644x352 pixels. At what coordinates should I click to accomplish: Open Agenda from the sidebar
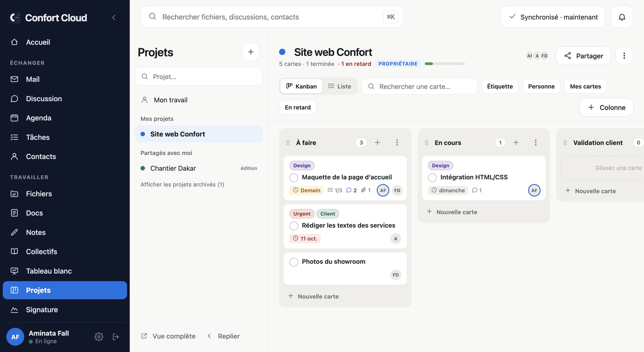pos(65,118)
